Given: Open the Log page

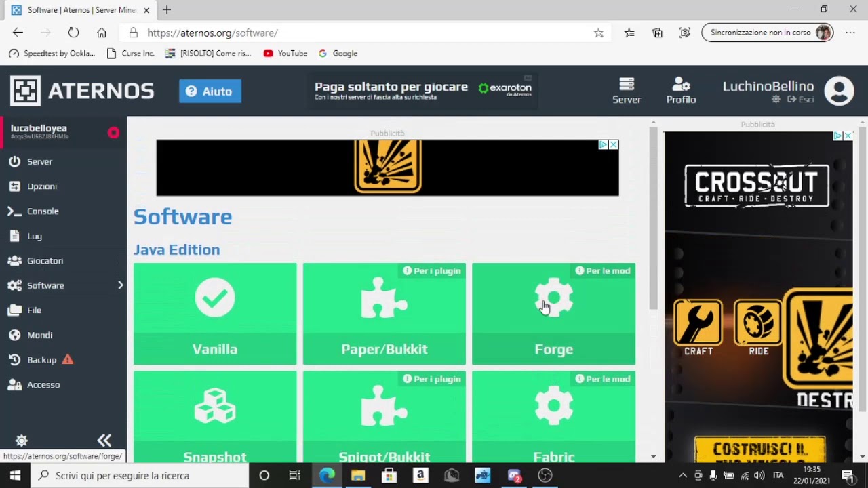Looking at the screenshot, I should (34, 236).
